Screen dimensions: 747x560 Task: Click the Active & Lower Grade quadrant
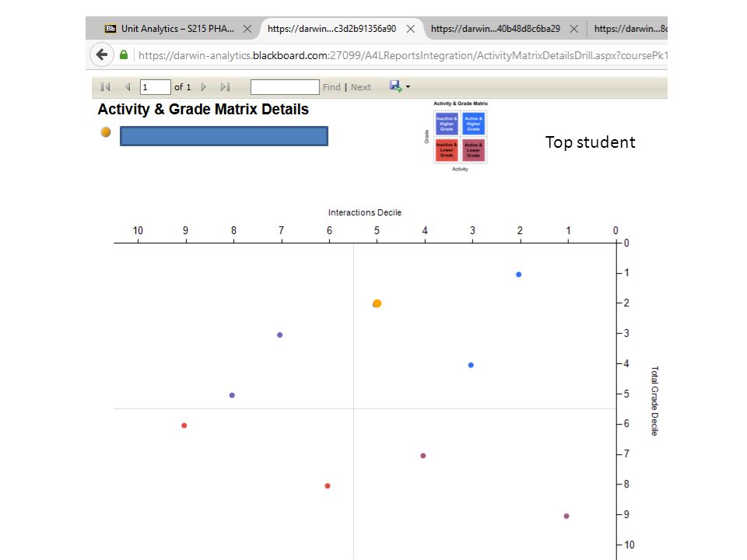[x=474, y=150]
